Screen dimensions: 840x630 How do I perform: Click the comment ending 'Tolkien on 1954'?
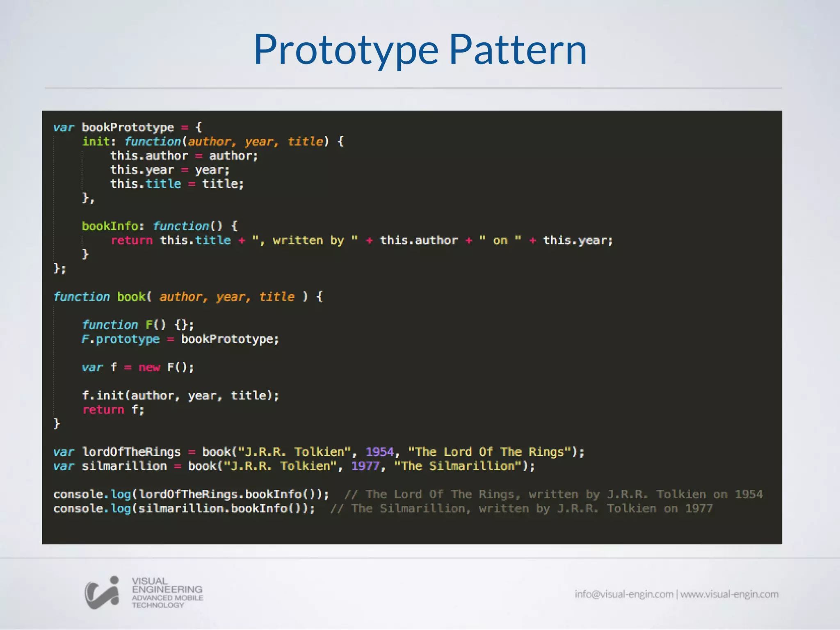pos(554,495)
